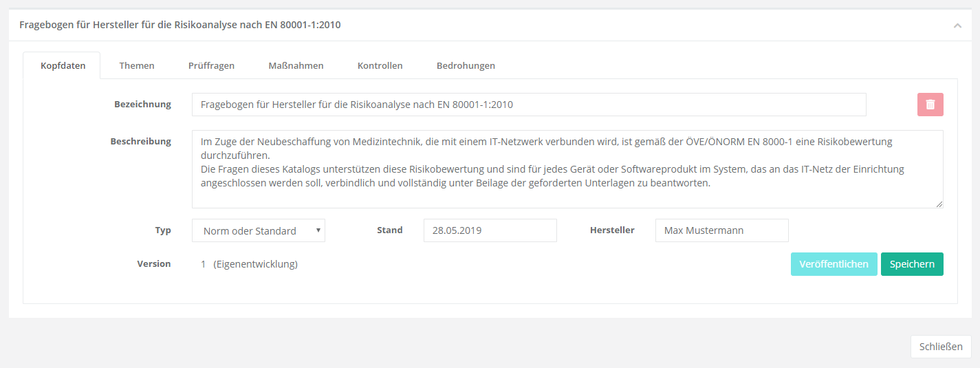Click into the Bezeichnung text field
The width and height of the screenshot is (980, 368).
coord(528,105)
